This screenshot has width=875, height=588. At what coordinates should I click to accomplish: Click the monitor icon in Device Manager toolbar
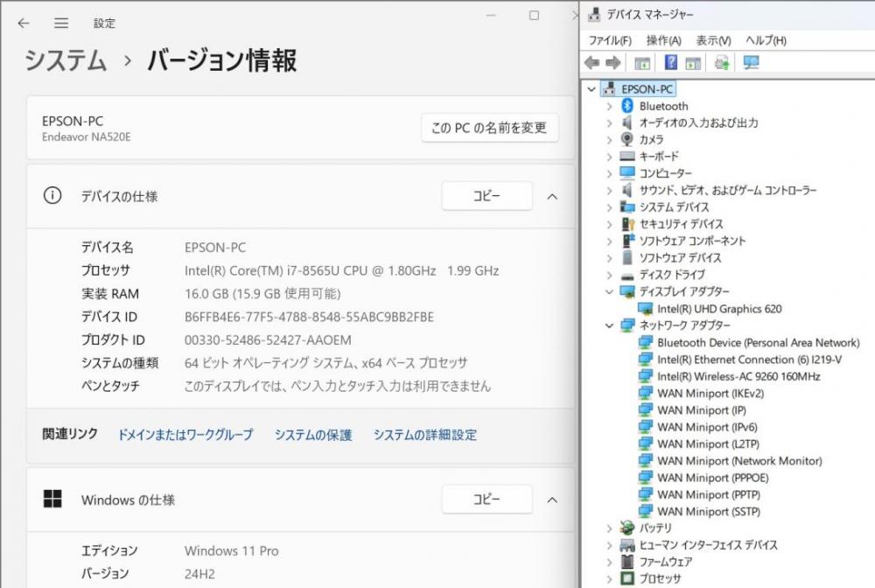click(751, 62)
